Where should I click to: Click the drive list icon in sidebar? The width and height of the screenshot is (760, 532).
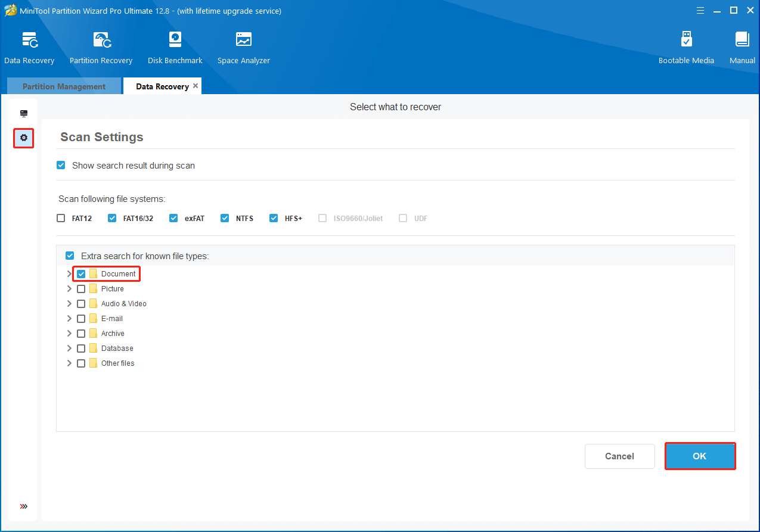pos(24,114)
